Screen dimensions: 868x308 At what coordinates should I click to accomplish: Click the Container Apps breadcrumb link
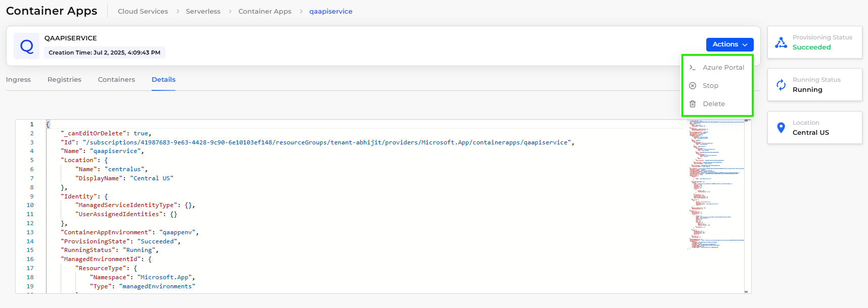[x=264, y=12]
